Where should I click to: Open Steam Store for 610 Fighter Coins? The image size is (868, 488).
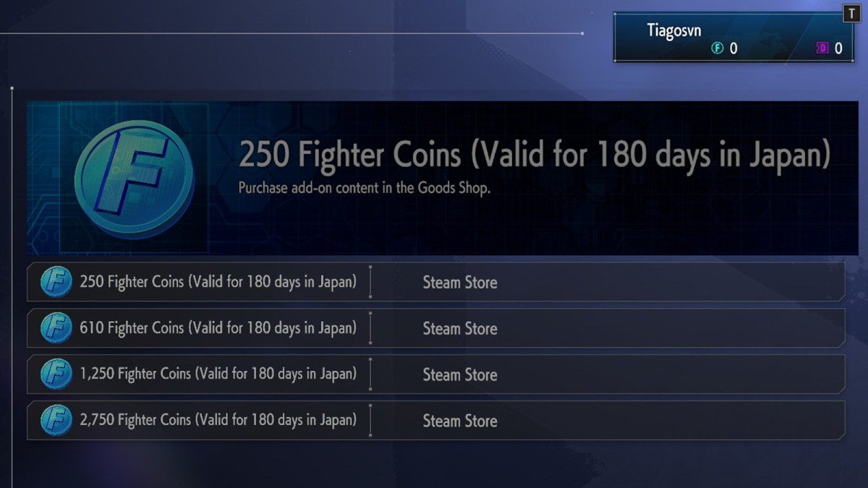coord(460,329)
